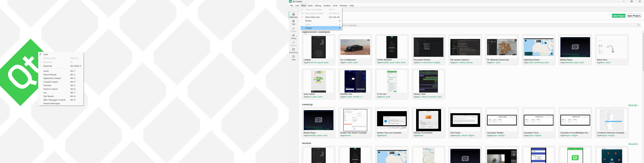The height and width of the screenshot is (163, 644).
Task: Open the Edit menu
Action: (297, 6)
